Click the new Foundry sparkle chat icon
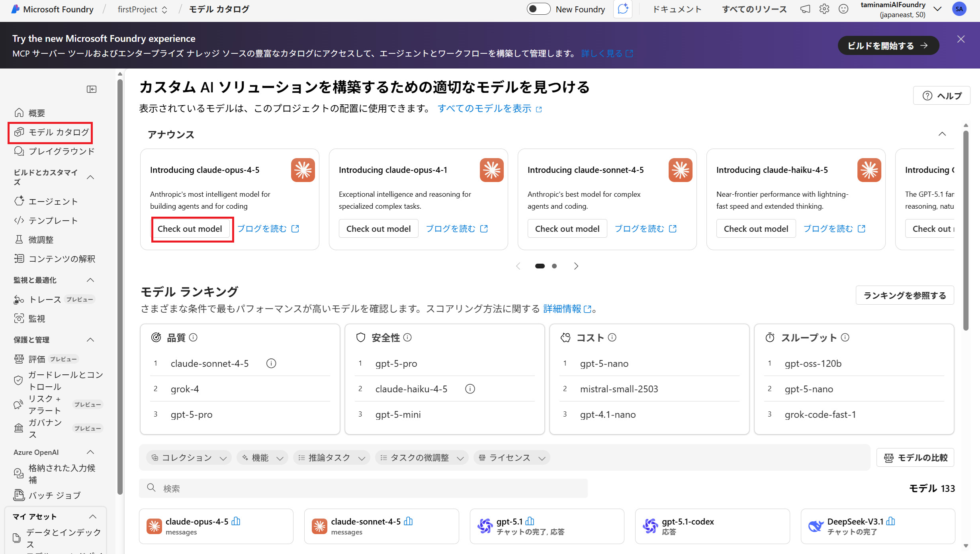Screen dimensions: 980x554 click(623, 9)
